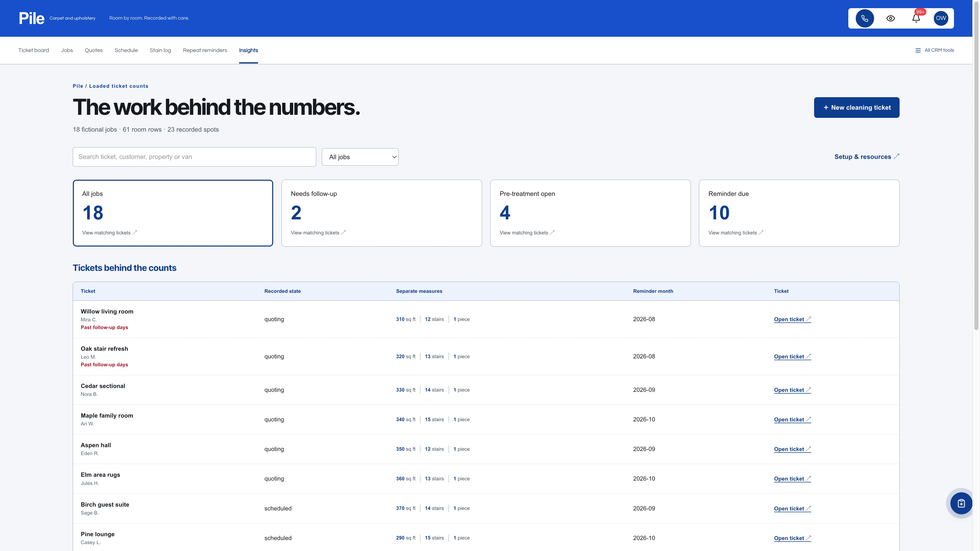Open ticket for Elm area rugs
The height and width of the screenshot is (551, 980).
pyautogui.click(x=792, y=479)
